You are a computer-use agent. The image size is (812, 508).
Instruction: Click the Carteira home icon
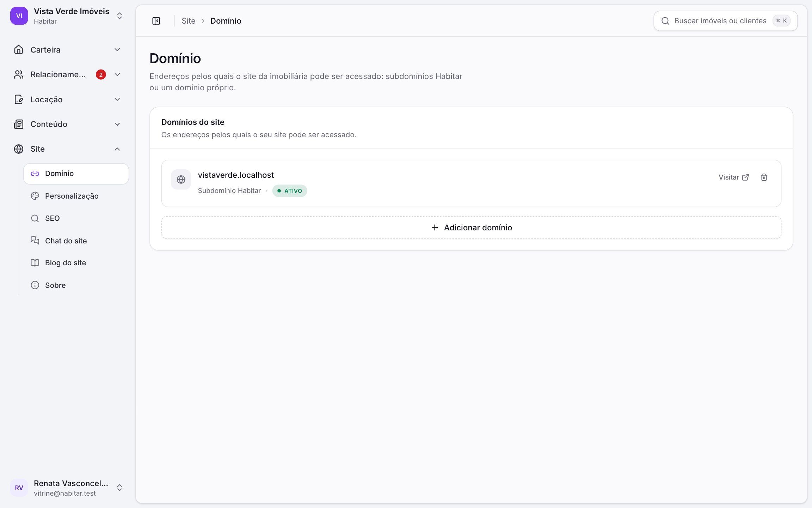[19, 50]
